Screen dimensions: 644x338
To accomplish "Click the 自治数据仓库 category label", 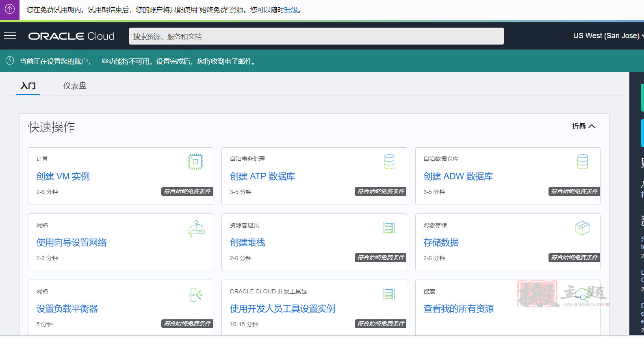I will click(441, 159).
